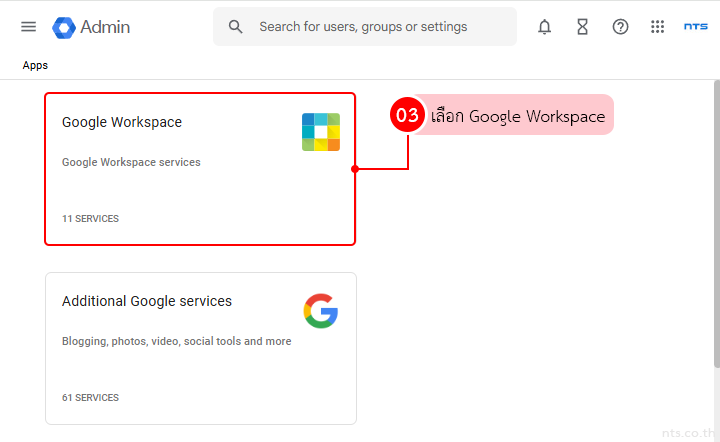Open the NTS account logo menu
This screenshot has height=442, width=720.
click(x=696, y=27)
